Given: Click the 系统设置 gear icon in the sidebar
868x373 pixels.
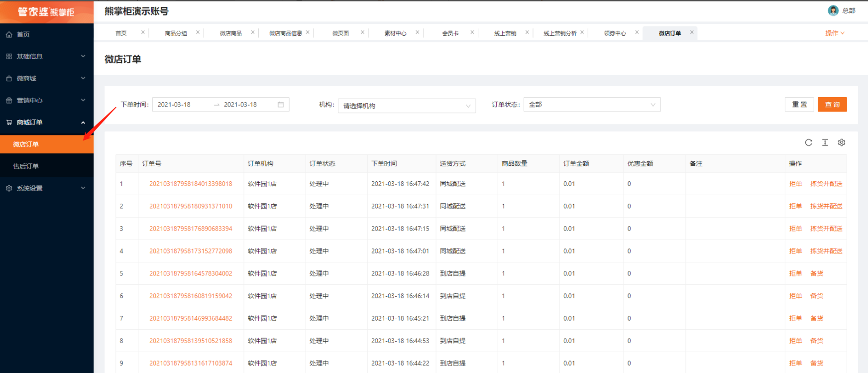Looking at the screenshot, I should pyautogui.click(x=9, y=188).
